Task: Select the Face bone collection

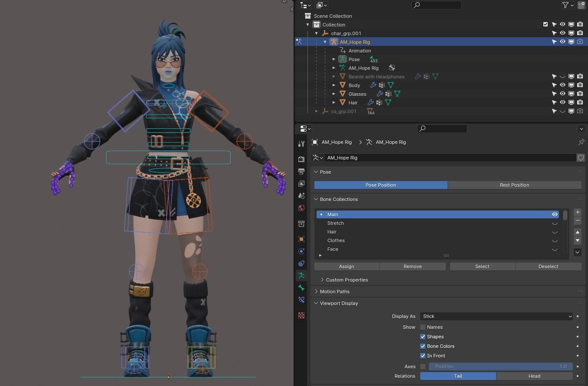Action: tap(437, 249)
